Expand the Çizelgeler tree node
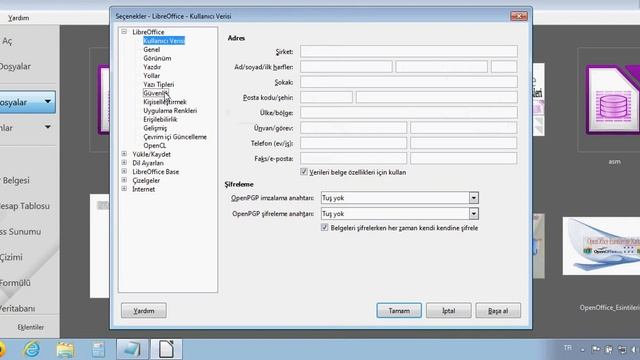 click(x=124, y=180)
